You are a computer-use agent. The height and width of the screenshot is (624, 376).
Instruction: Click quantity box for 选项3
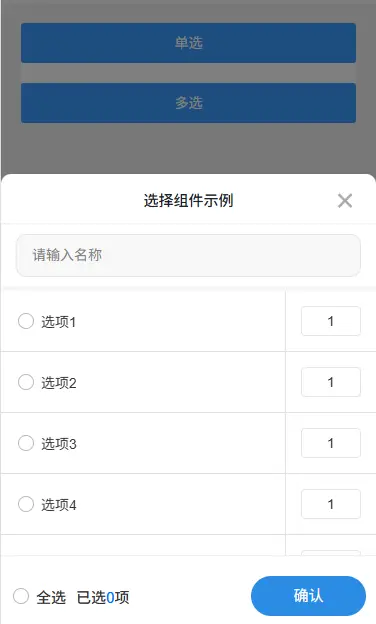click(x=331, y=443)
